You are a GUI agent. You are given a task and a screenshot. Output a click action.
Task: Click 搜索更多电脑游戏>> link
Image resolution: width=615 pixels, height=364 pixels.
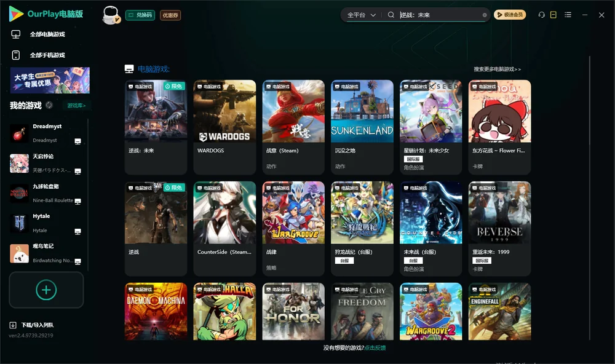pos(497,69)
